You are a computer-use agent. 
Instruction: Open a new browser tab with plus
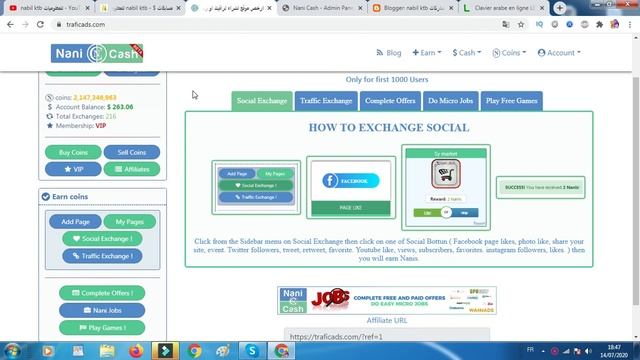[x=560, y=8]
